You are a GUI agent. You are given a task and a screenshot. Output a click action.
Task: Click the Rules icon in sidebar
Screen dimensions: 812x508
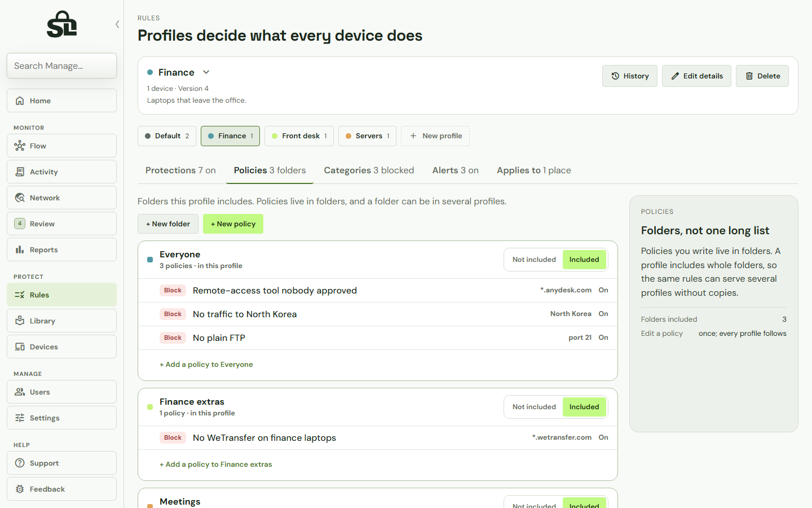20,295
